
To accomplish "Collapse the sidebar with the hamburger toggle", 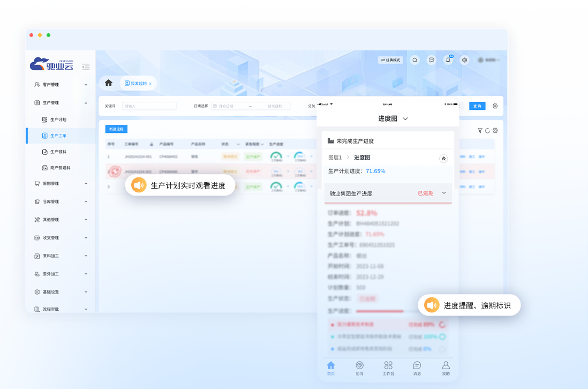I will (86, 67).
